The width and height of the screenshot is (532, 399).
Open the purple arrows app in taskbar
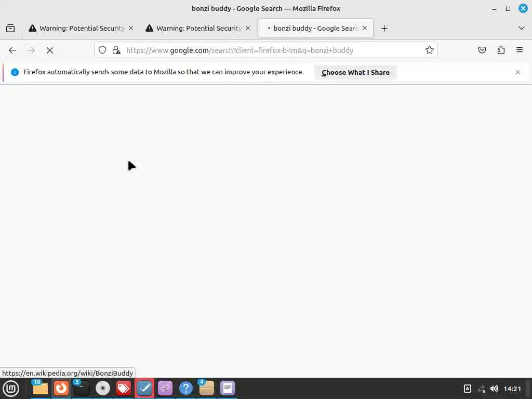pyautogui.click(x=165, y=389)
